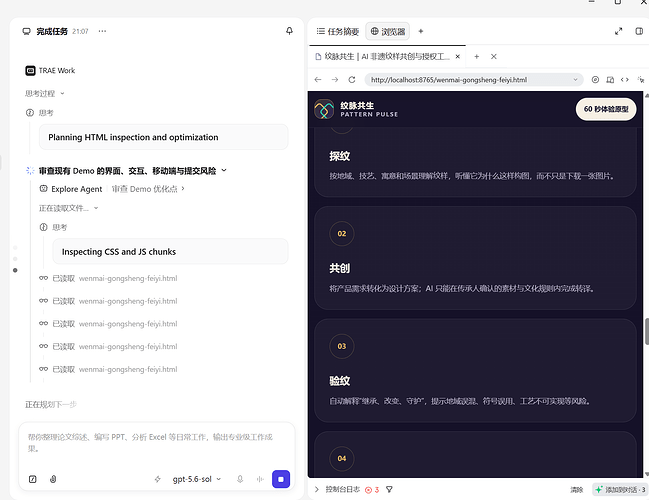Click the microphone voice input icon
Screen dimensions: 649x500
pos(240,479)
